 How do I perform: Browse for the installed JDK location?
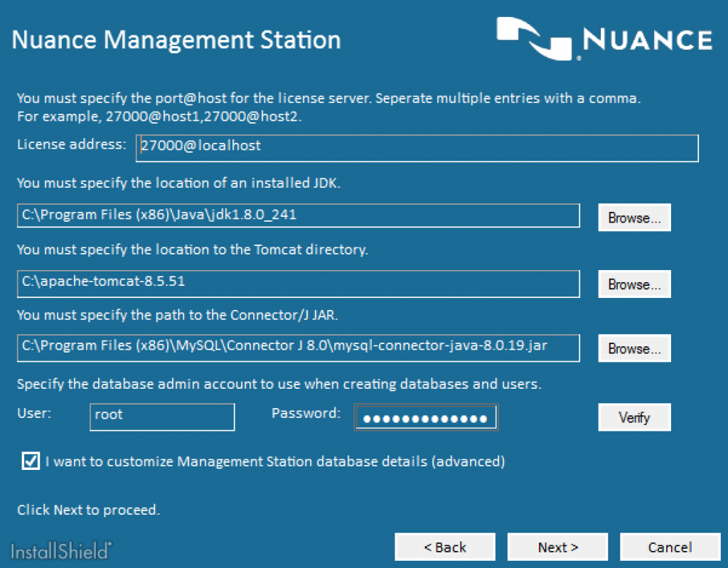[633, 217]
